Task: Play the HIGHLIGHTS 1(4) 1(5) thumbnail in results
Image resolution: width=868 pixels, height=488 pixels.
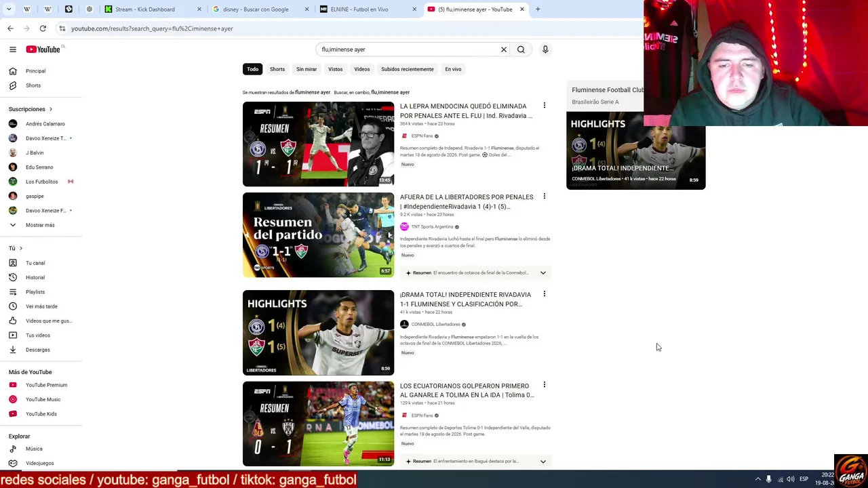Action: click(318, 333)
